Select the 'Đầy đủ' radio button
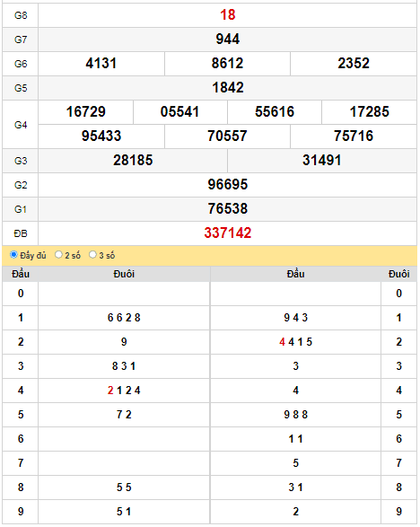The height and width of the screenshot is (527, 420). tap(13, 255)
